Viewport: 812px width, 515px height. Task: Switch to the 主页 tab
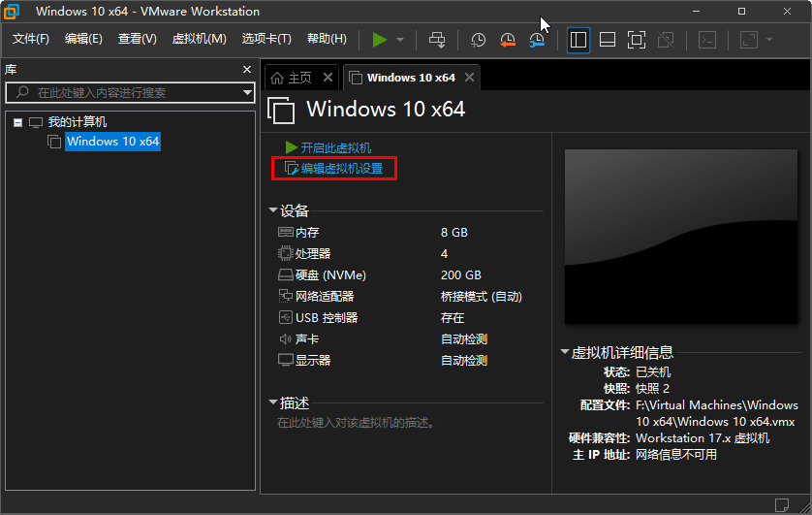coord(299,78)
